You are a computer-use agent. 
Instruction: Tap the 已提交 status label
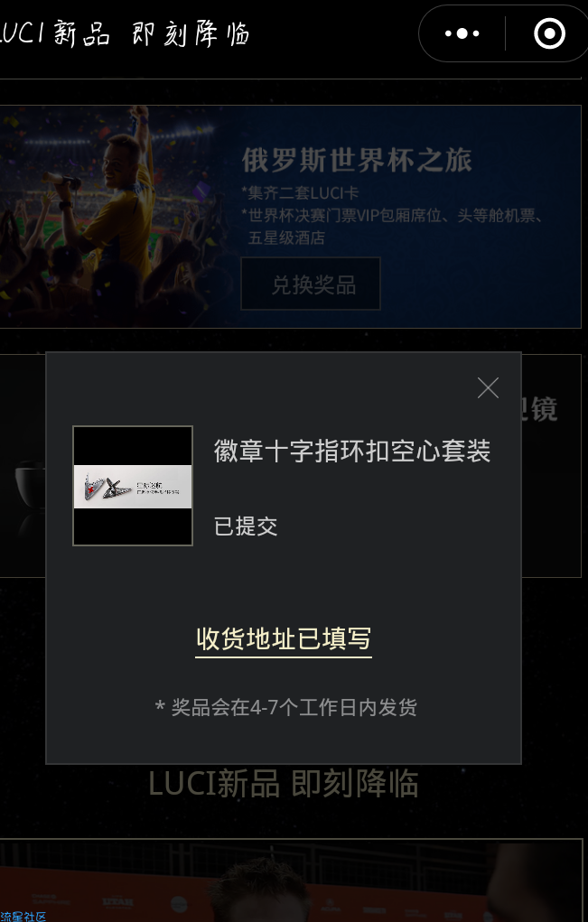[246, 526]
